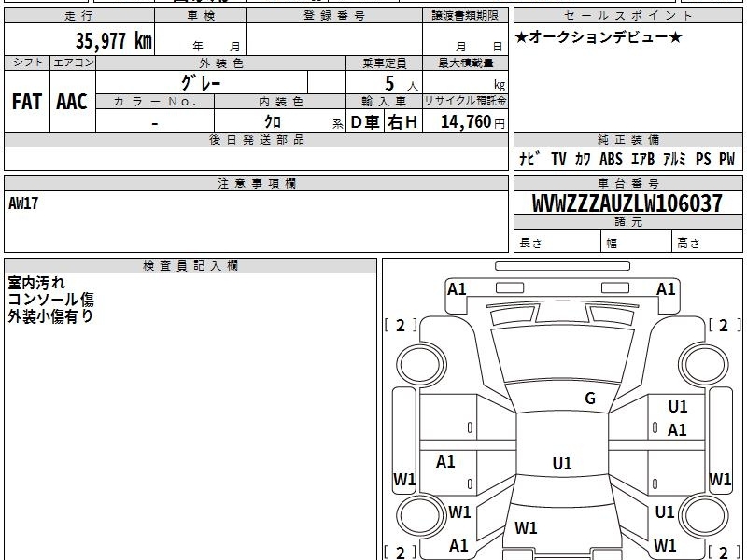Viewport: 747px width, 560px height.
Task: Click the 検査員記入欄 header
Action: (190, 266)
